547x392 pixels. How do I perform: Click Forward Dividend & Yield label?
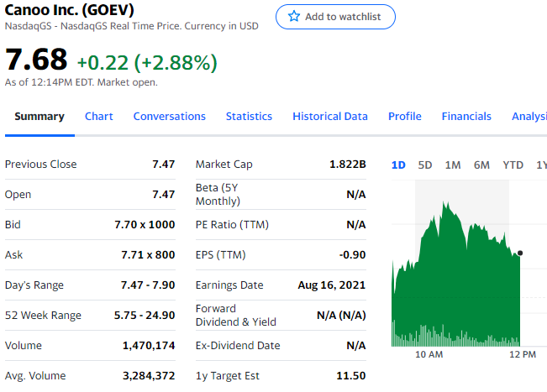(x=236, y=315)
